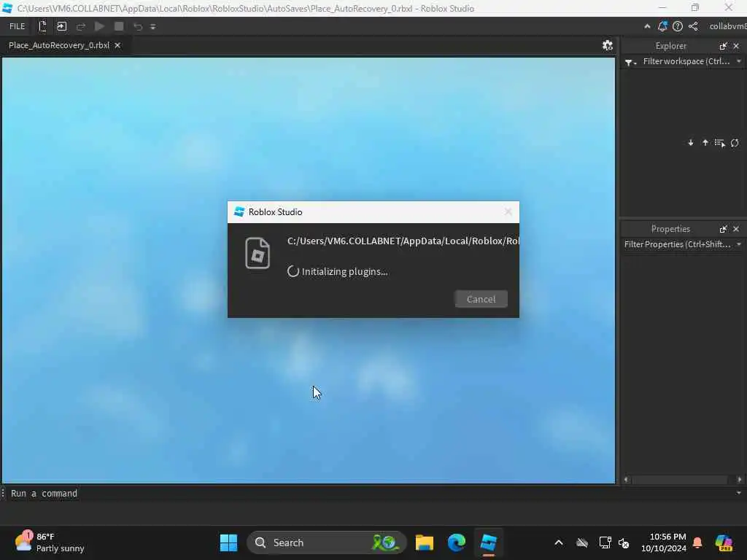Click the taskbar Search box
The width and height of the screenshot is (747, 560).
click(326, 542)
